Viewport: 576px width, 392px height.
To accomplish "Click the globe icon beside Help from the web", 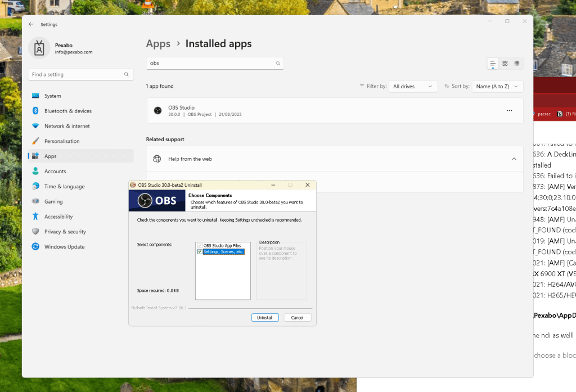I will tap(157, 159).
